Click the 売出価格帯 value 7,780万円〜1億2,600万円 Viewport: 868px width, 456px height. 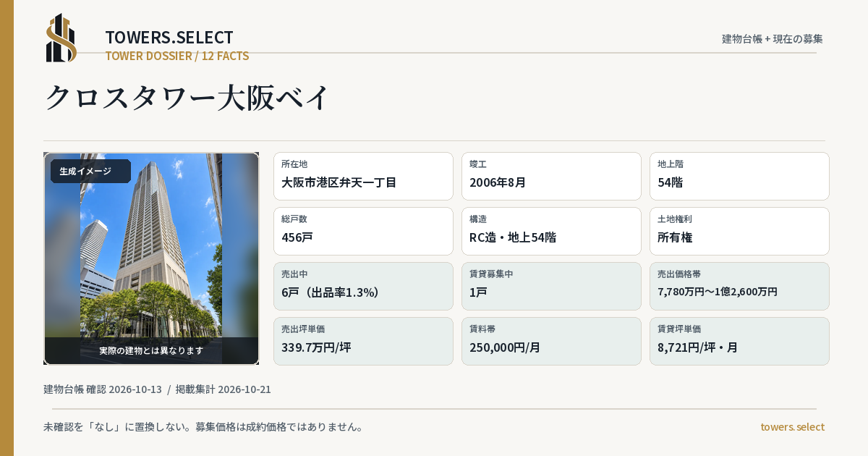(x=718, y=292)
